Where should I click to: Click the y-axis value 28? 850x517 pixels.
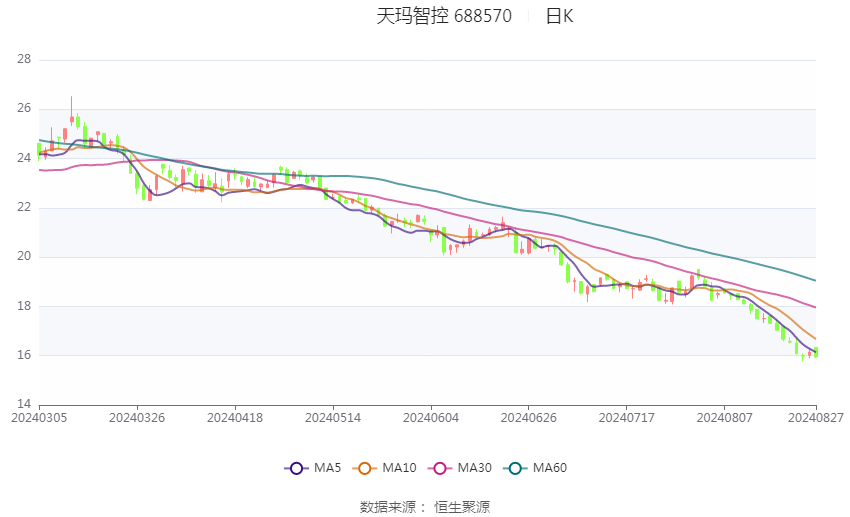(24, 59)
